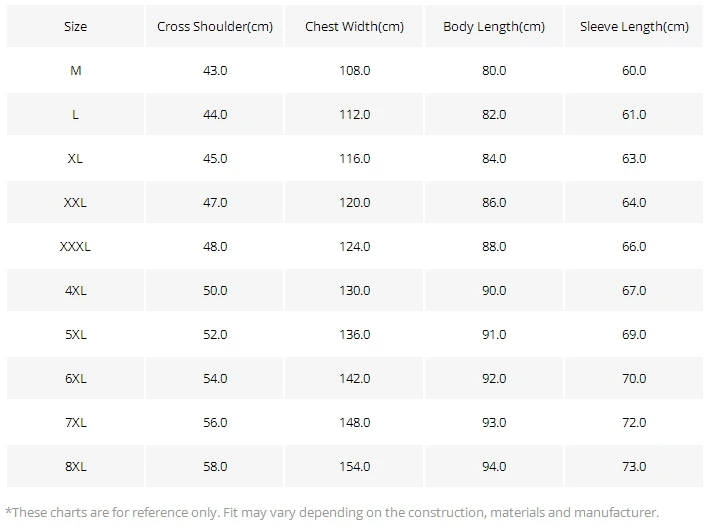Select the 66.0 sleeve length value

click(634, 246)
